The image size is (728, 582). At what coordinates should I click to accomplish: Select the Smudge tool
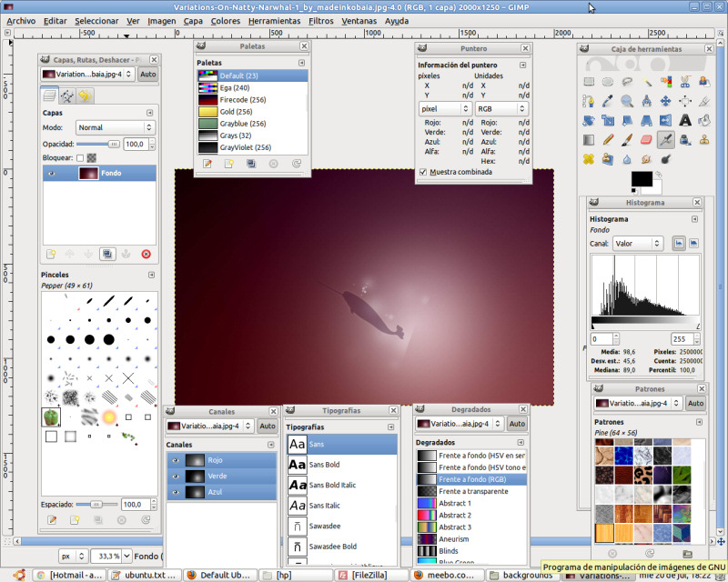tap(647, 159)
